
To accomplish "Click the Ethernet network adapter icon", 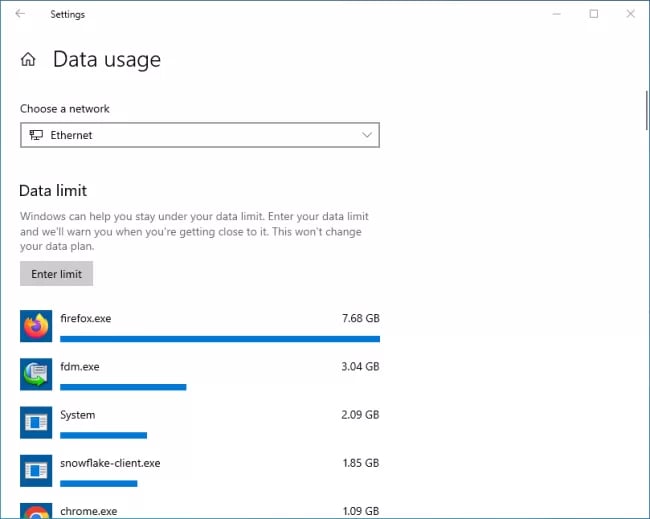I will 36,135.
